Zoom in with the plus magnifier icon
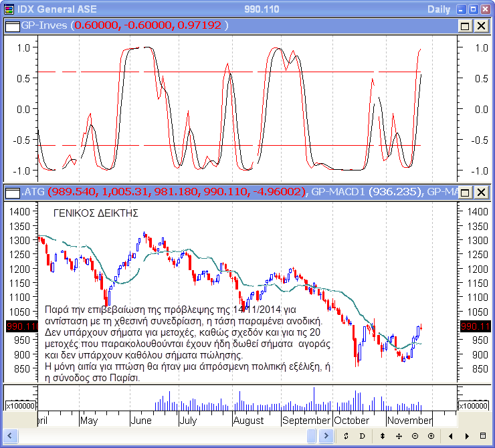The width and height of the screenshot is (495, 448). click(x=430, y=436)
